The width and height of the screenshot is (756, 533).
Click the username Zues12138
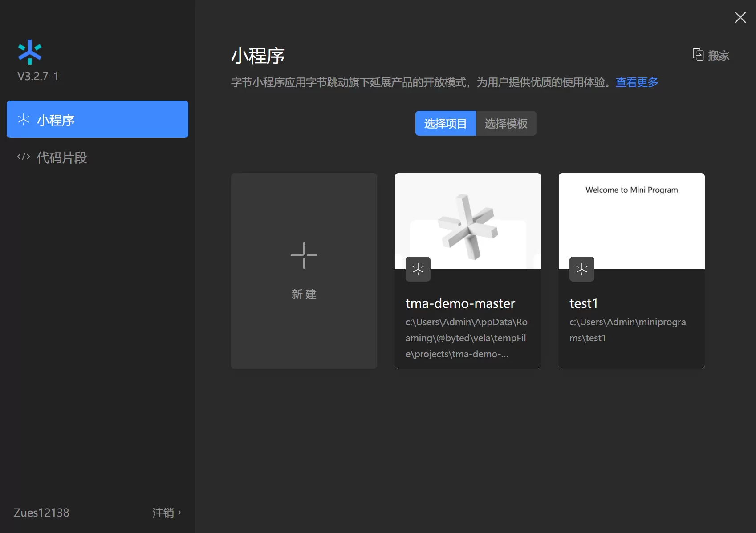(41, 513)
